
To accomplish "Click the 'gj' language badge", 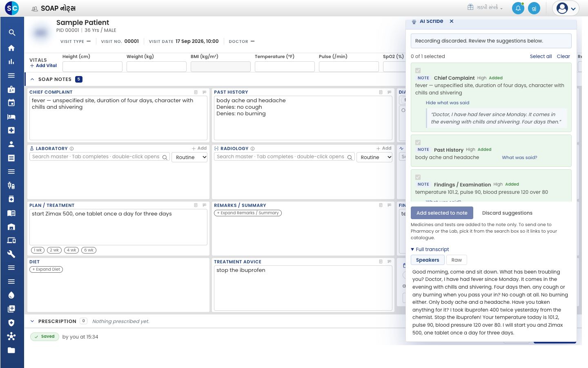I will pos(534,8).
